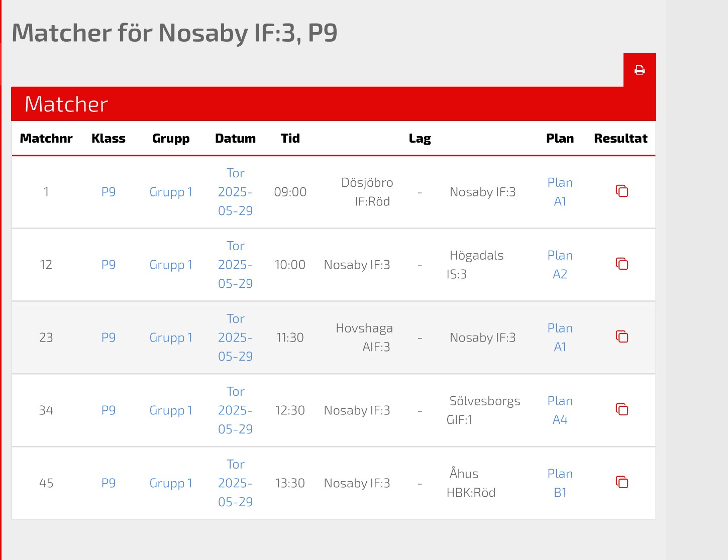This screenshot has width=728, height=560.
Task: Click the red printer icon
Action: coord(640,70)
